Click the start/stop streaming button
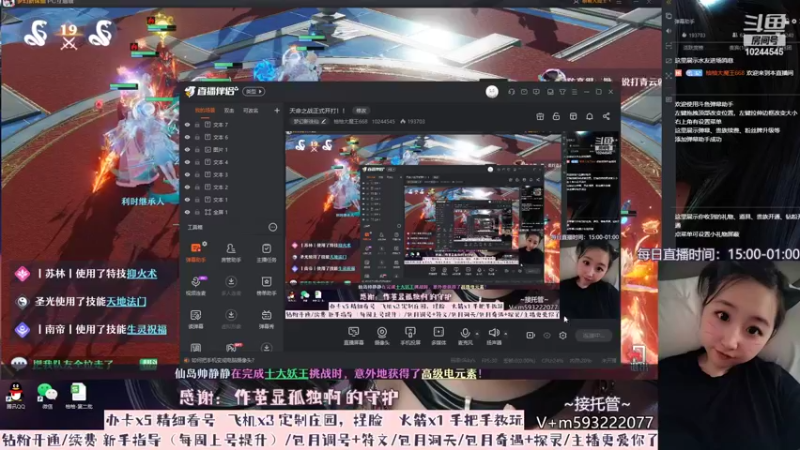Viewport: 800px width, 450px height. tap(594, 335)
